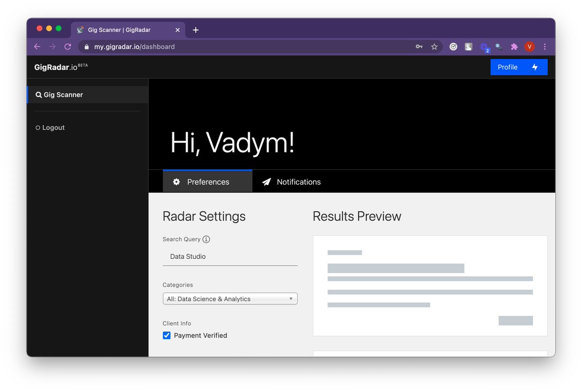Switch to the Notifications tab
Viewport: 582px width, 392px height.
pyautogui.click(x=291, y=182)
